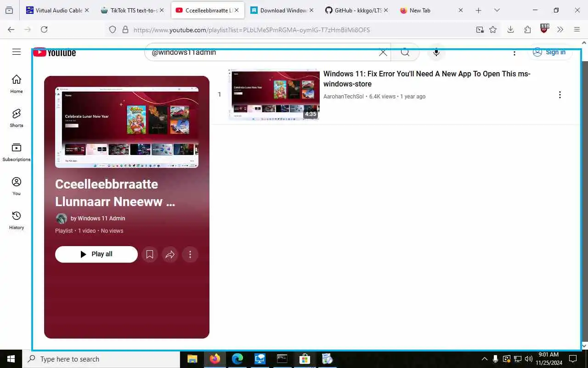Click the address bar URL

pyautogui.click(x=252, y=30)
